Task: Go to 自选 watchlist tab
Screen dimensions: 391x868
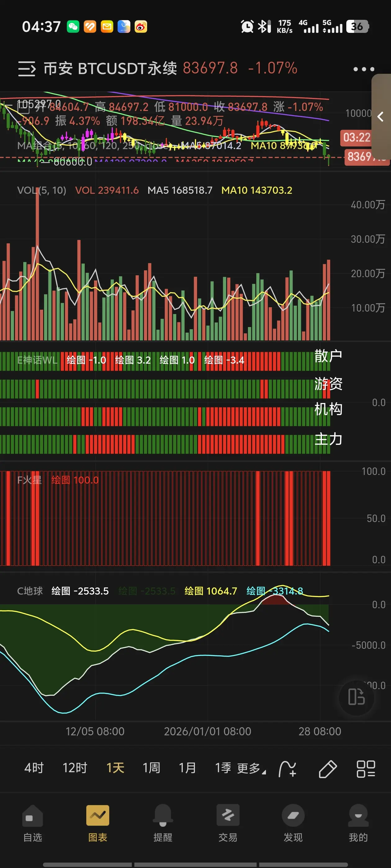Action: [x=33, y=822]
